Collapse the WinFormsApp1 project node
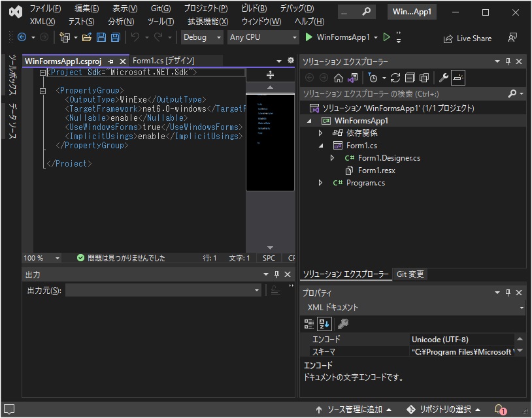 click(309, 121)
